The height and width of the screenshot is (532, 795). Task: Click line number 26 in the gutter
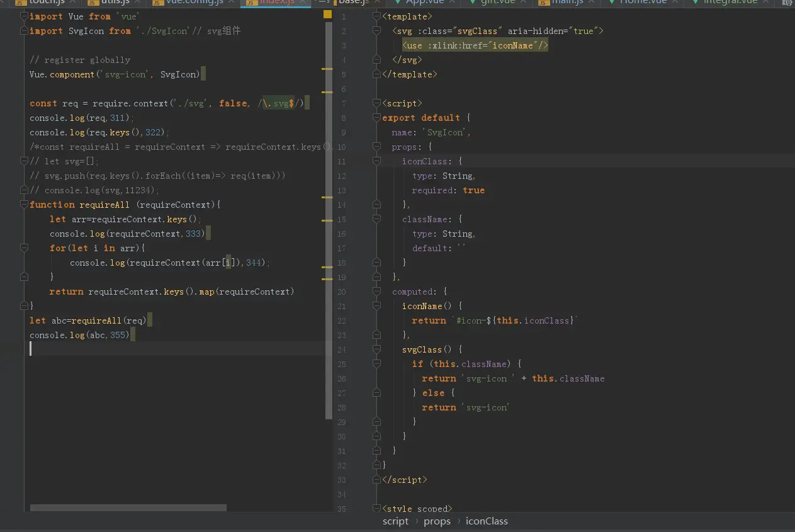(x=342, y=378)
